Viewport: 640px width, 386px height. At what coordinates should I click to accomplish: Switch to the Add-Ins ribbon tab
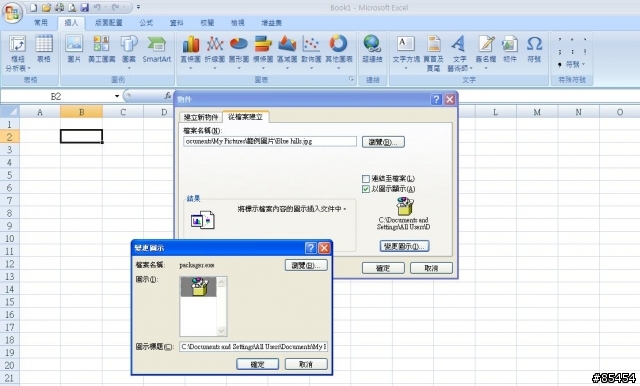pyautogui.click(x=271, y=23)
